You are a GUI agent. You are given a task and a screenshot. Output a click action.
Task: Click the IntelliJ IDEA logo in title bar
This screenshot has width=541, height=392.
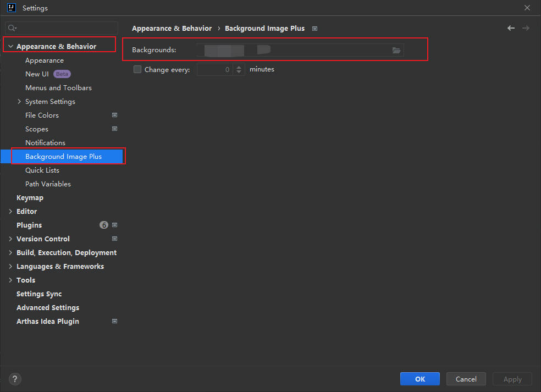point(12,8)
